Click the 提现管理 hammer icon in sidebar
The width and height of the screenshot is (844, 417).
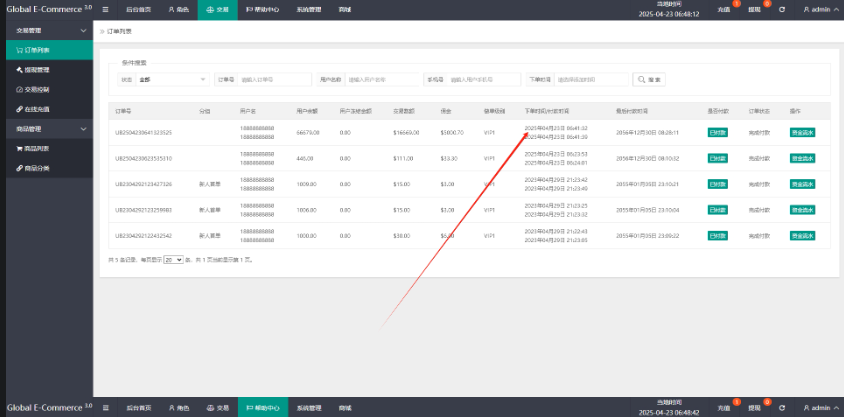(19, 70)
